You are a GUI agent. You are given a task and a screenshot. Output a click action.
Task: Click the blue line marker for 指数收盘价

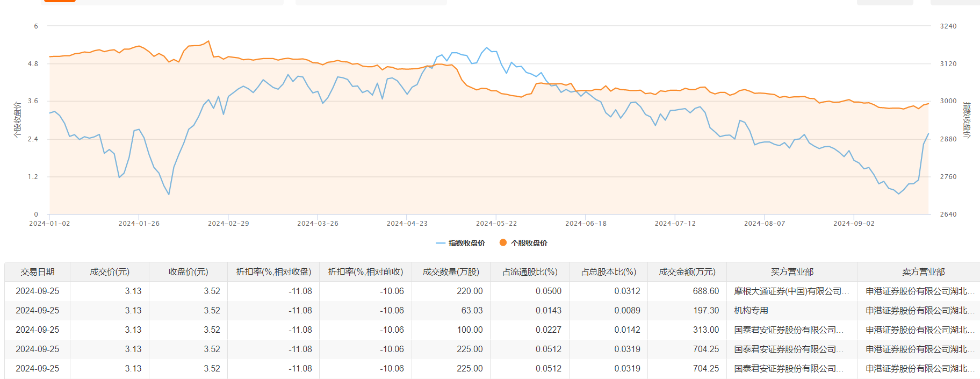pyautogui.click(x=441, y=243)
